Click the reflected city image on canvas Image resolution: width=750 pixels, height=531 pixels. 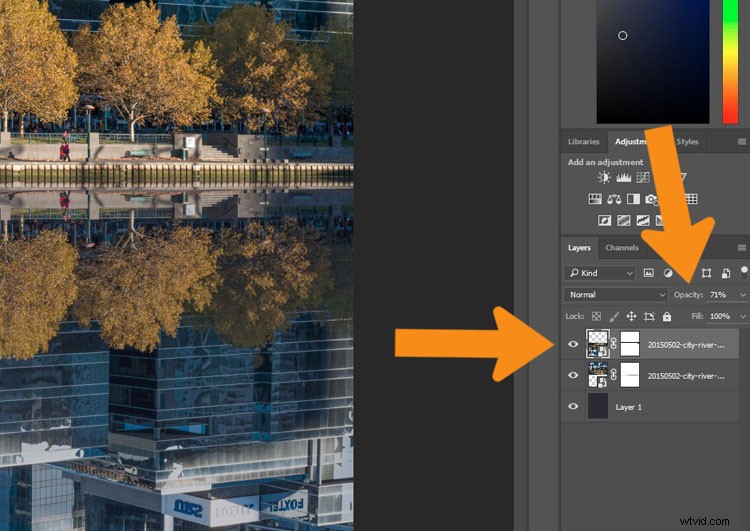[x=176, y=359]
